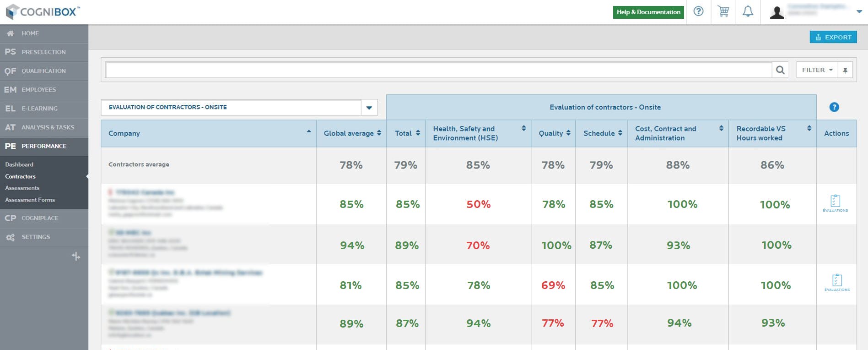This screenshot has width=868, height=350.
Task: Click the red 50% HSE score
Action: (479, 204)
